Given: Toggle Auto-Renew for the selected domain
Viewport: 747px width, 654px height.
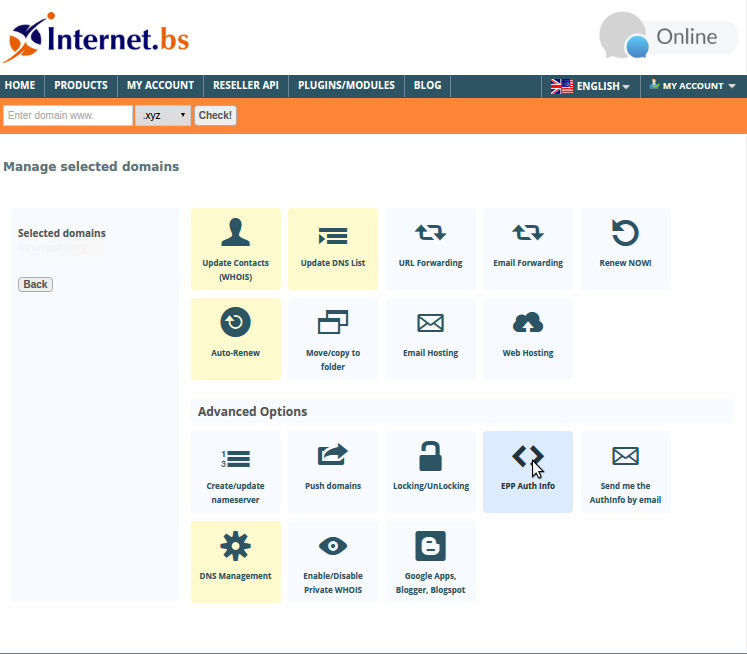Looking at the screenshot, I should click(x=235, y=338).
